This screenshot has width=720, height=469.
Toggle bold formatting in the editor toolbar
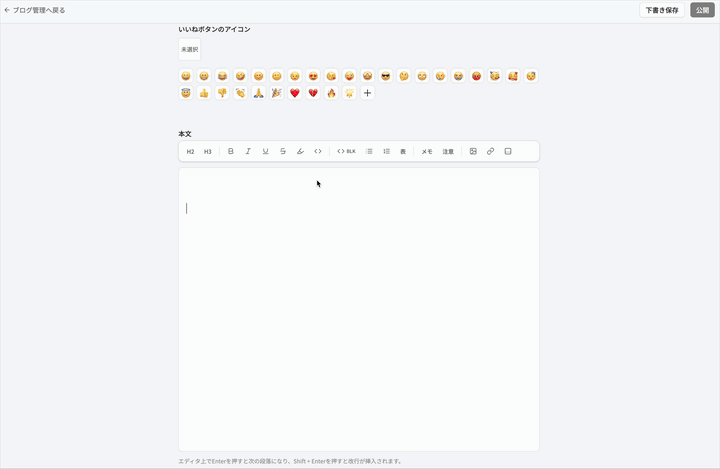231,152
